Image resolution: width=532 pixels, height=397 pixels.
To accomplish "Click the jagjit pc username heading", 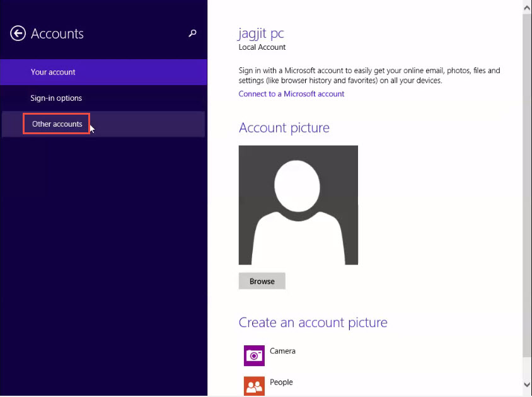I will tap(261, 33).
